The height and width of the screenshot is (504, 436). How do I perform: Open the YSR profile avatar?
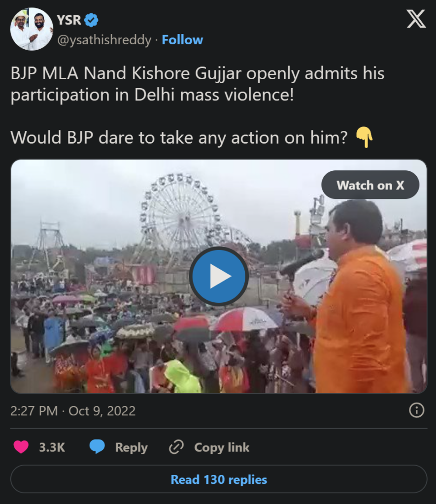pos(32,29)
